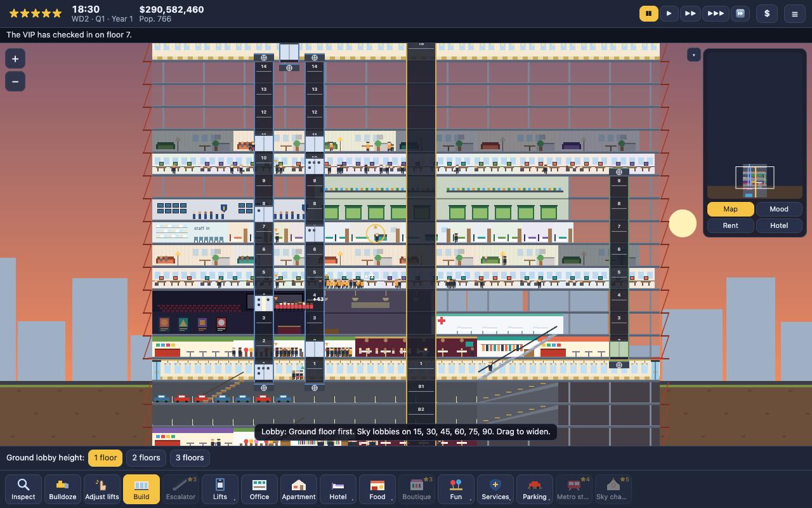This screenshot has height=508, width=812.
Task: Set ground lobby height to 3 floors
Action: pyautogui.click(x=190, y=458)
